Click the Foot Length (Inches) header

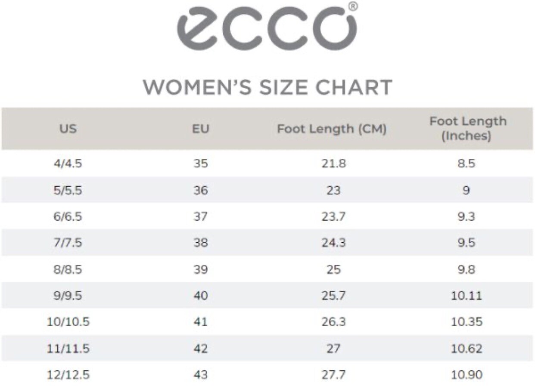pos(467,128)
